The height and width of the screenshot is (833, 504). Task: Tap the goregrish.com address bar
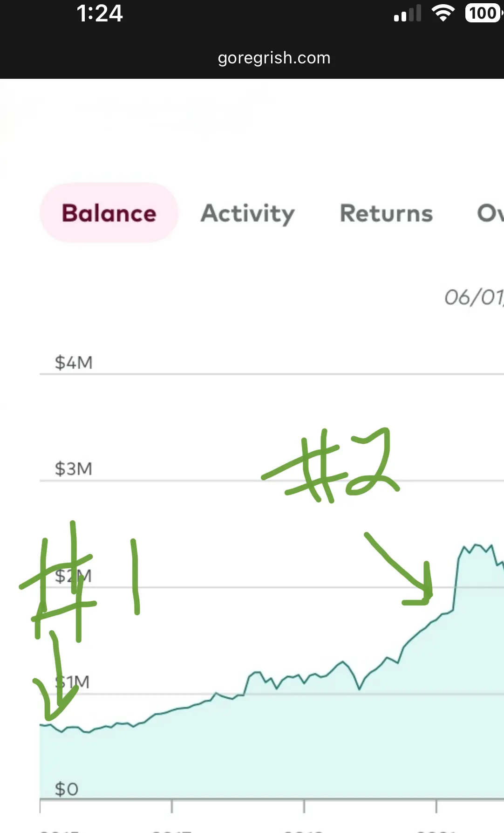[274, 58]
